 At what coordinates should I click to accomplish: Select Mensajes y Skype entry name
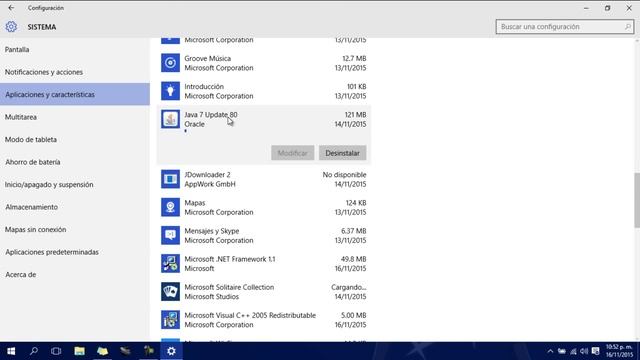pyautogui.click(x=212, y=231)
